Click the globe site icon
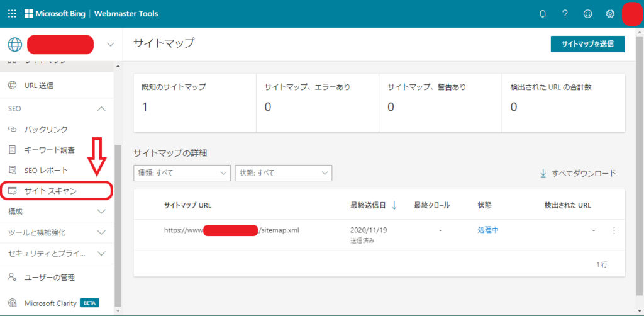This screenshot has width=644, height=316. click(15, 45)
